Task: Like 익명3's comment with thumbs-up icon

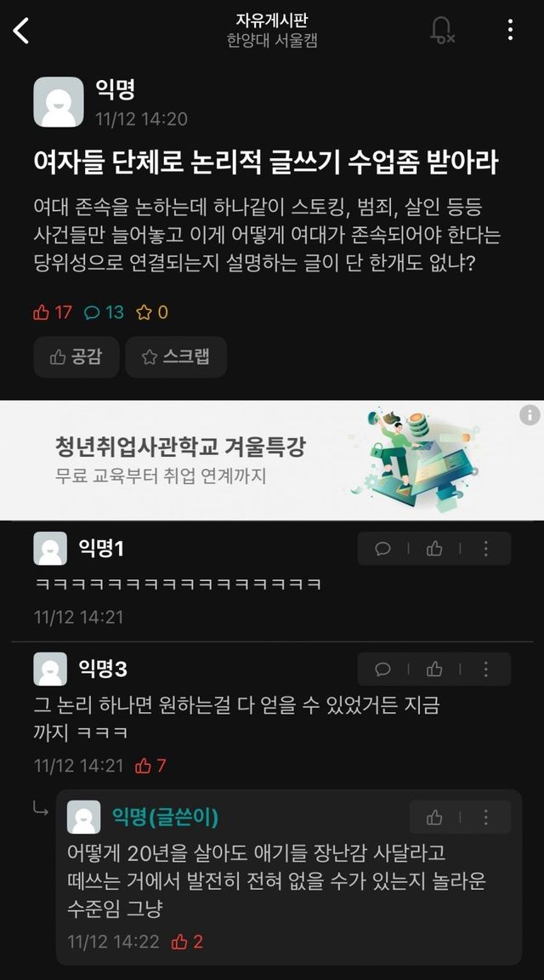Action: point(434,669)
